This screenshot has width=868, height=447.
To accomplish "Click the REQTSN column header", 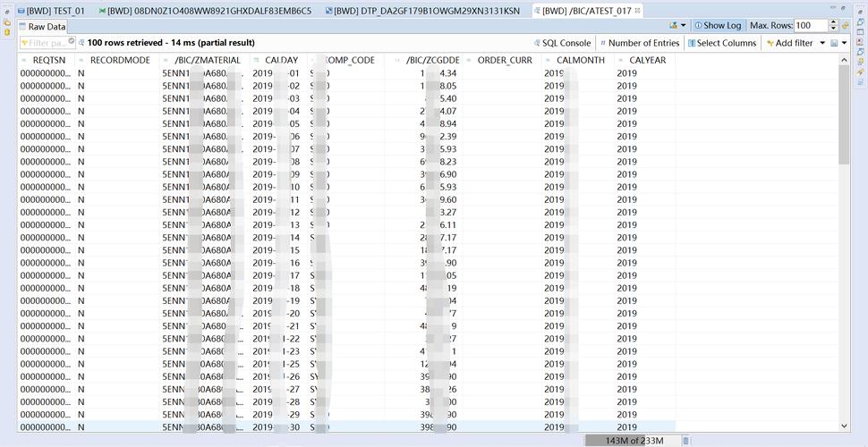I will (47, 60).
